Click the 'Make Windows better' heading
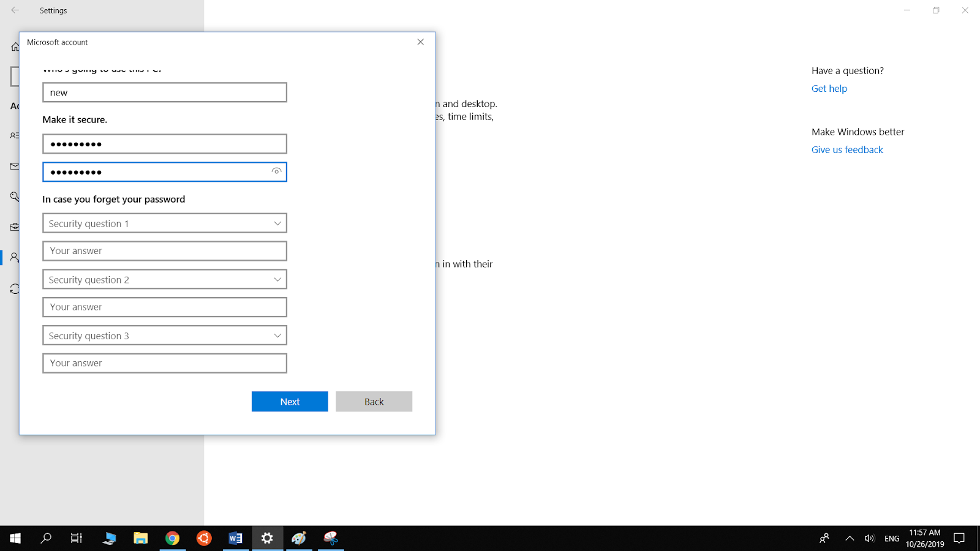Viewport: 980px width, 551px height. [x=858, y=132]
